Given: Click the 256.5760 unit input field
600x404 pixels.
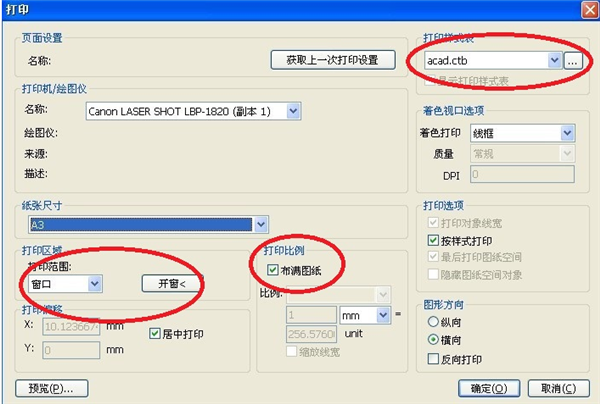Looking at the screenshot, I should 311,334.
